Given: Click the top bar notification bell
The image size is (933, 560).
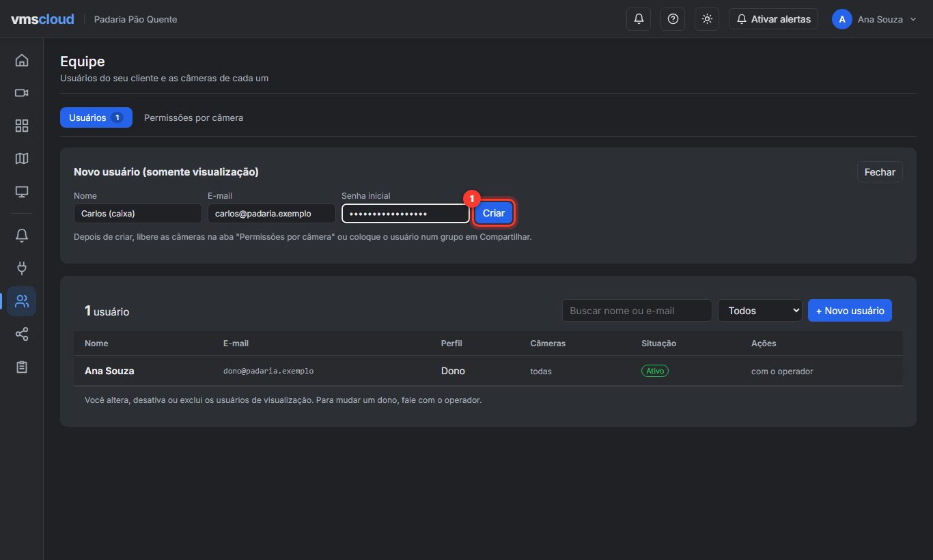Looking at the screenshot, I should click(x=639, y=19).
